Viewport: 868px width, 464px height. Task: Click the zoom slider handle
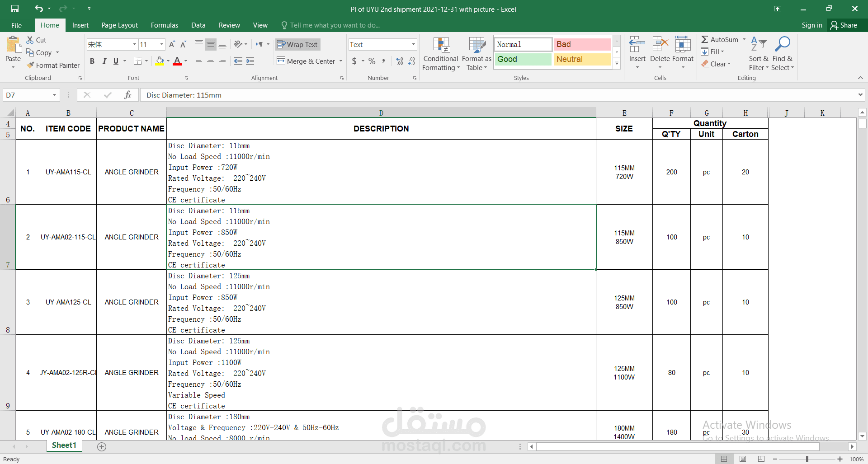coord(807,459)
